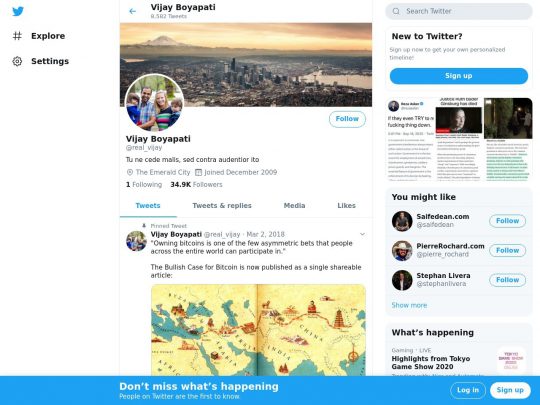Click PierreRochard.com's cowboy hat avatar
The image size is (540, 405).
(x=402, y=251)
